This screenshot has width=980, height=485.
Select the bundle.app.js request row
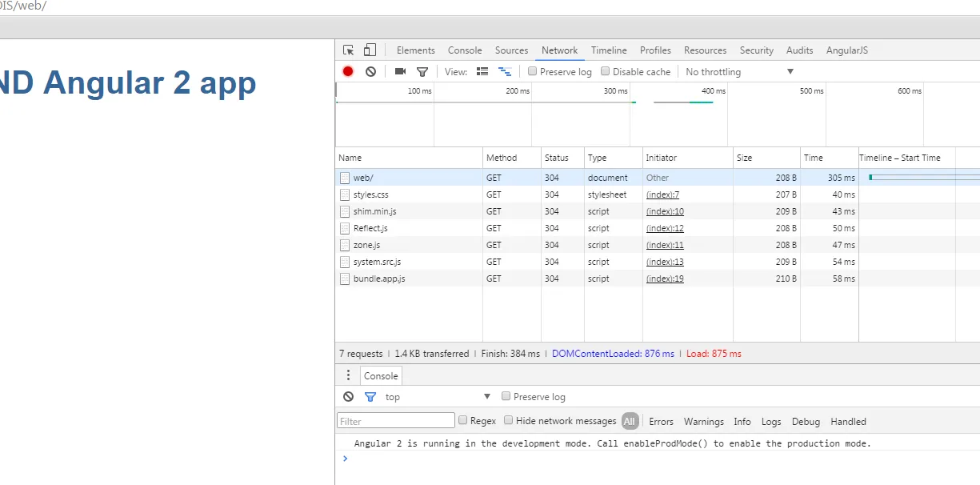click(379, 279)
